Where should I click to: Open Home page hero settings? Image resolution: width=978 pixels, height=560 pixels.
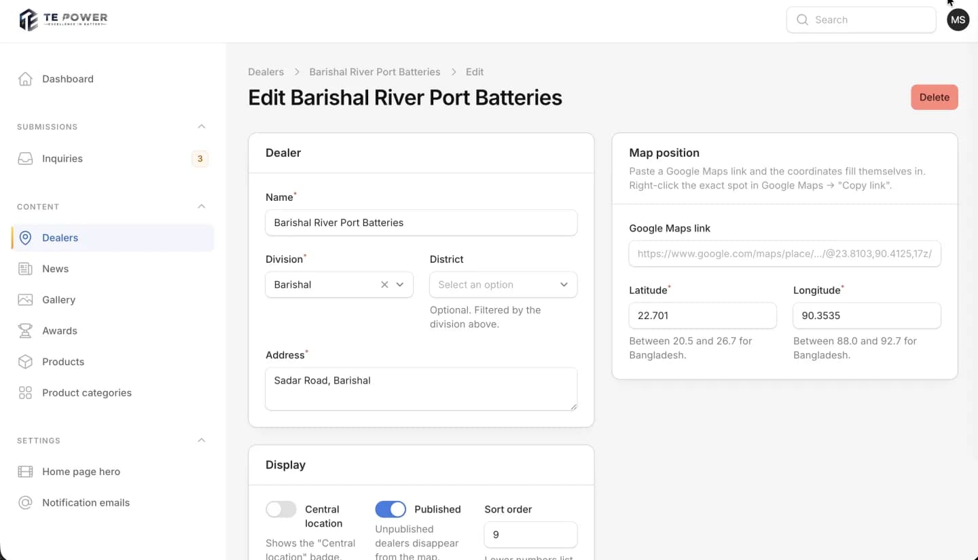pos(113,472)
